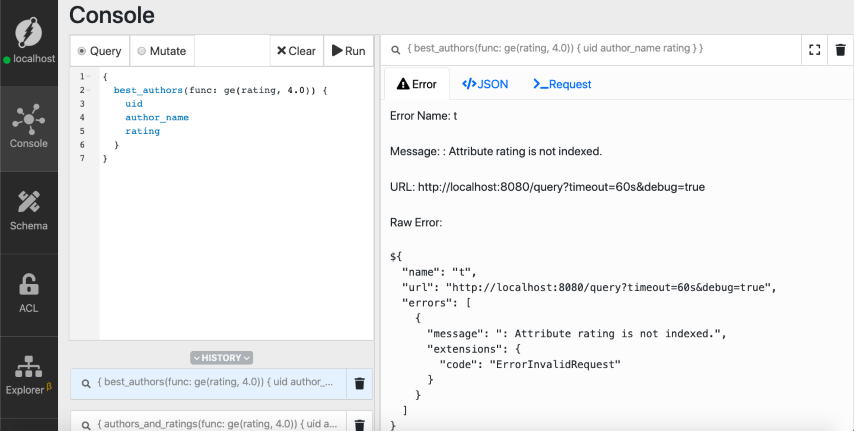Click the Run button

(x=348, y=51)
